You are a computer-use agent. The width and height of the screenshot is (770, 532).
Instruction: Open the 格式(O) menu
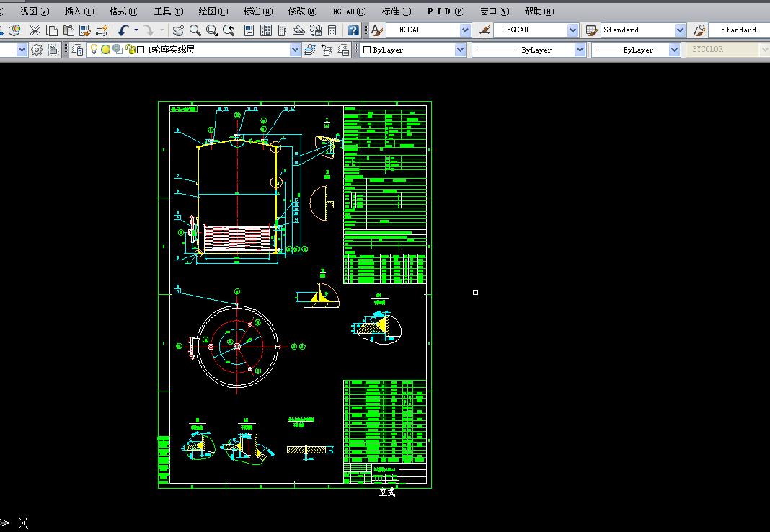[124, 12]
